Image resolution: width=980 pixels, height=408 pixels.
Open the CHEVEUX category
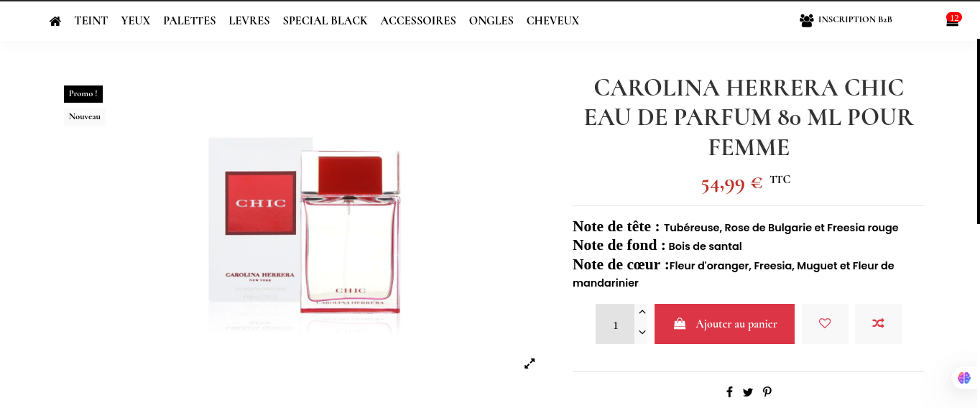pos(553,21)
